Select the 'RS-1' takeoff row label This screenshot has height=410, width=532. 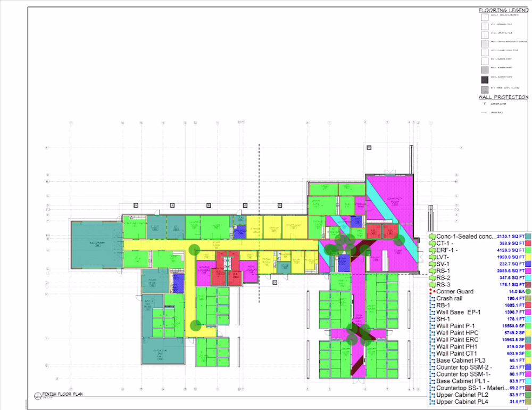(443, 271)
